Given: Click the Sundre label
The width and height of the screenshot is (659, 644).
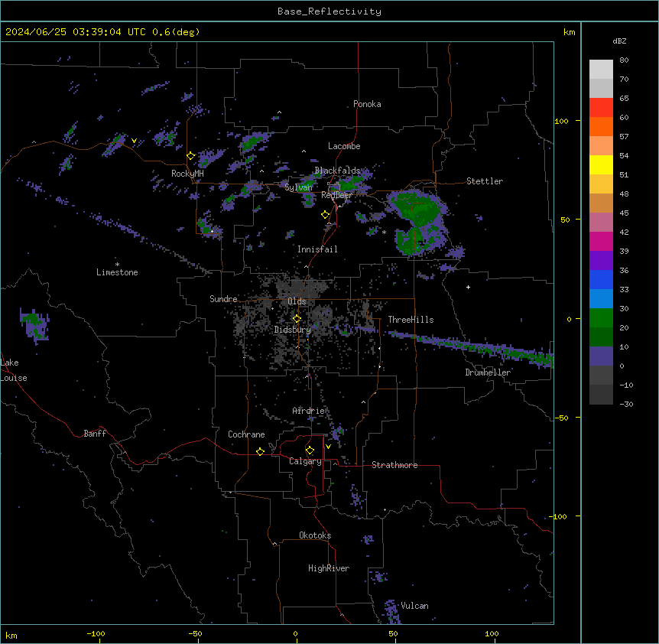Looking at the screenshot, I should (x=223, y=299).
